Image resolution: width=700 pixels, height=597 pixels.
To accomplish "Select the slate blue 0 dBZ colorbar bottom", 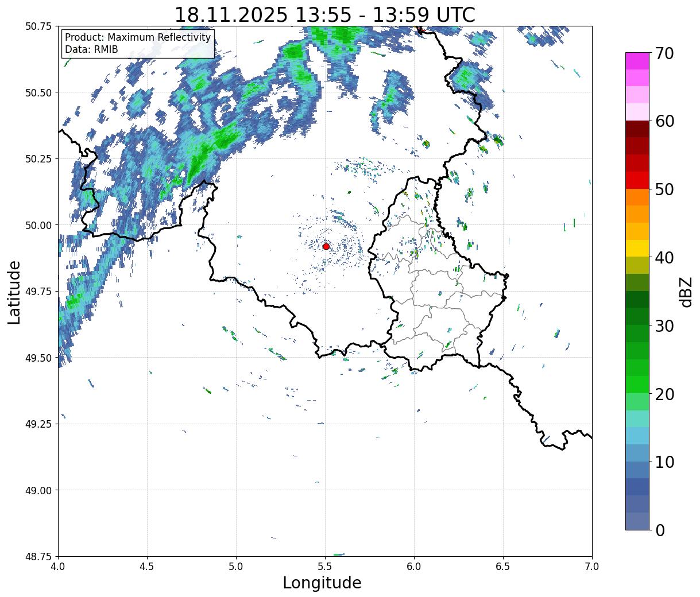I will click(637, 521).
